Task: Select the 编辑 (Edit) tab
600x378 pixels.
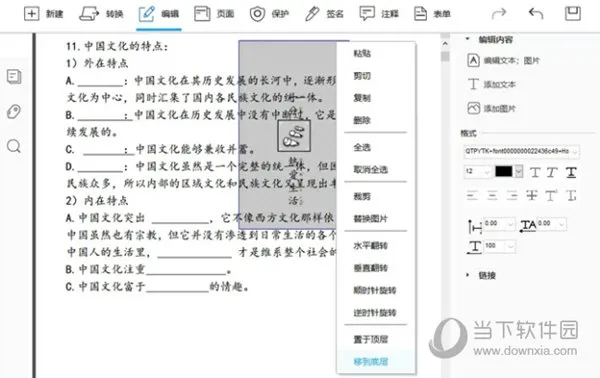Action: click(x=158, y=14)
